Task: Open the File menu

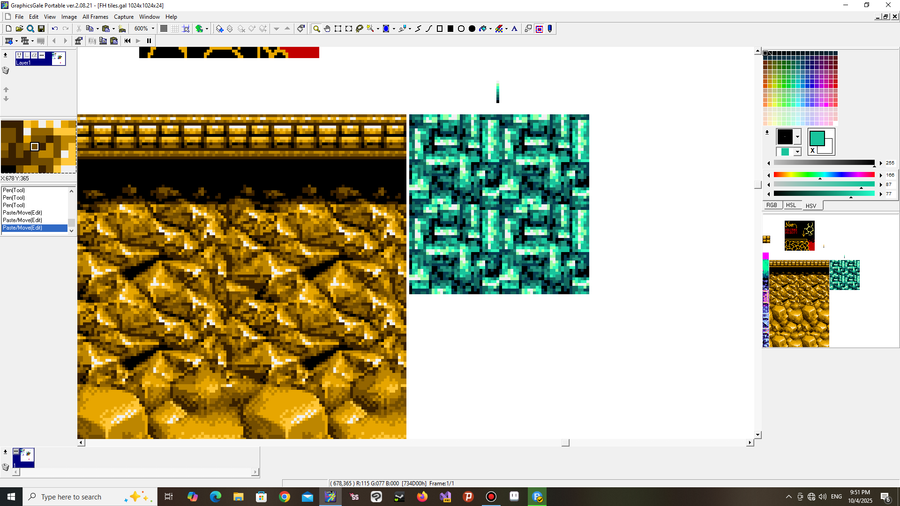Action: (19, 17)
